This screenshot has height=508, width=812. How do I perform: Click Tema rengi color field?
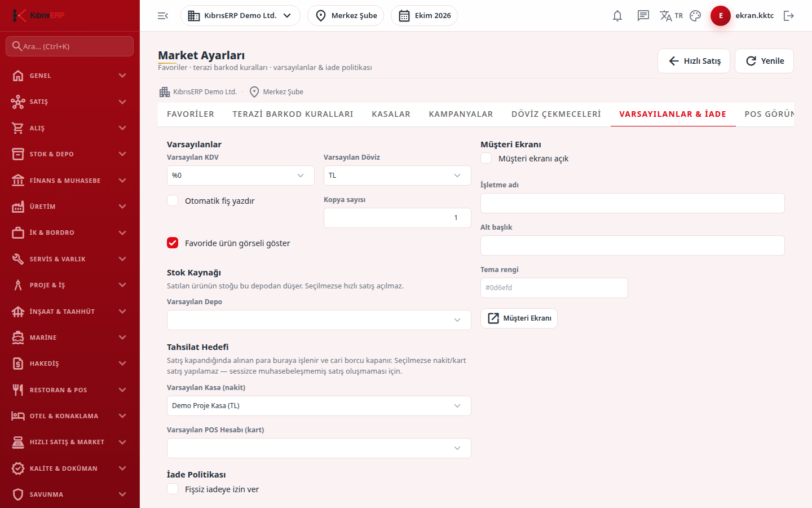pos(554,288)
